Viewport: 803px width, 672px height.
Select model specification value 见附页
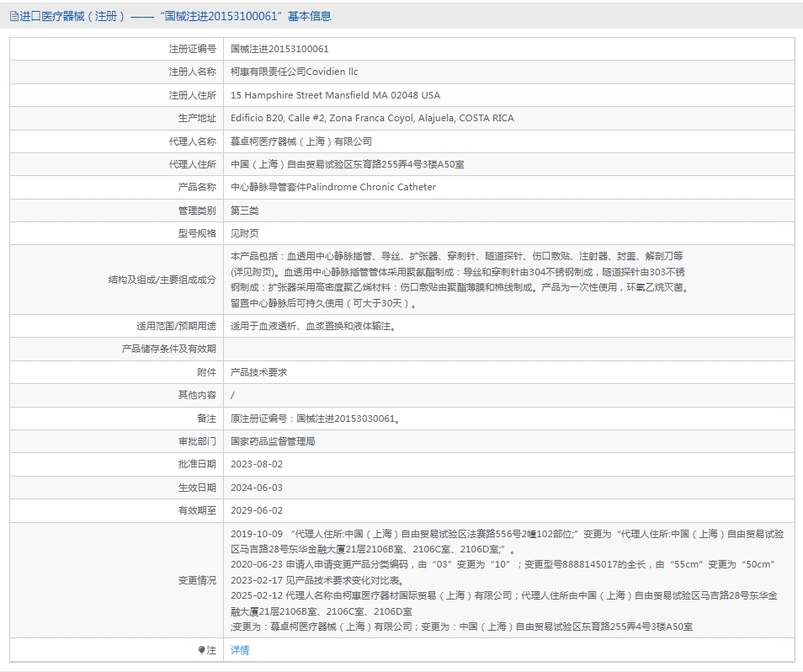[244, 233]
